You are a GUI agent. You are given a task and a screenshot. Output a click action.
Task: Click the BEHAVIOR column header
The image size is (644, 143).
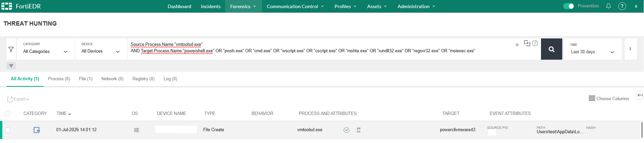pyautogui.click(x=262, y=114)
